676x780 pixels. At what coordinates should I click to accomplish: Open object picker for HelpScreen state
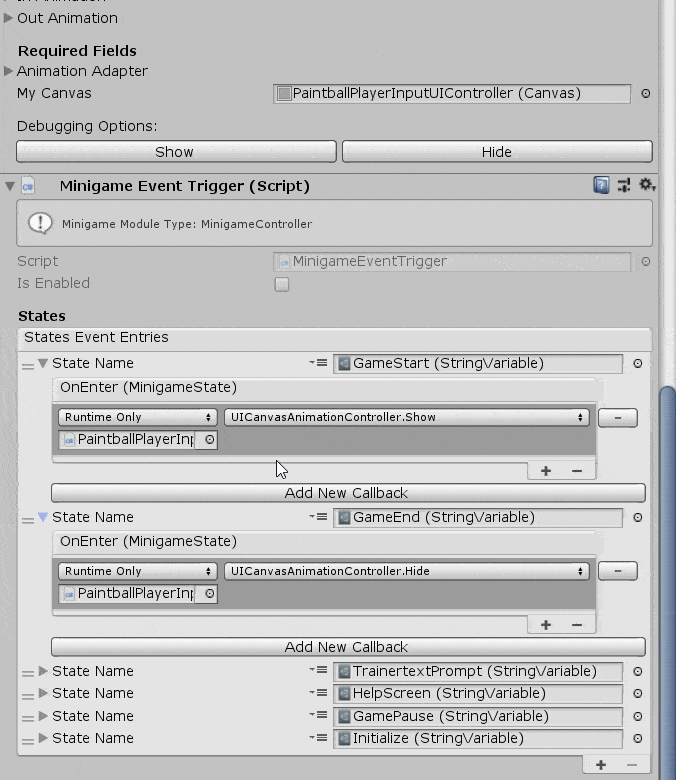(637, 693)
